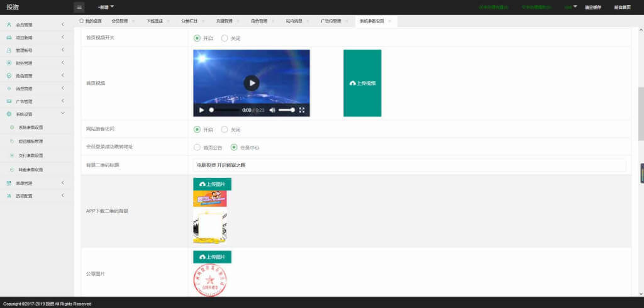The height and width of the screenshot is (308, 644).
Task: Open 支付参数设置 submenu item
Action: coord(31,155)
